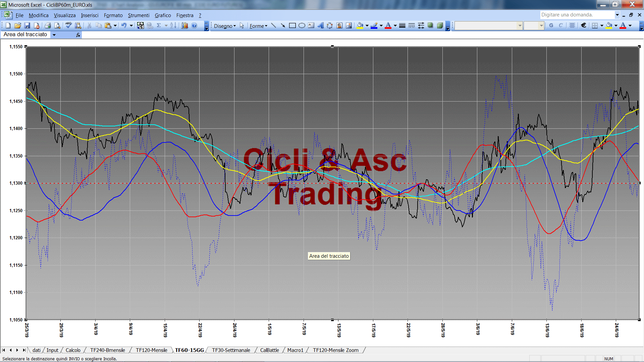This screenshot has height=362, width=644.
Task: Go to first sheet navigation arrow
Action: [x=4, y=350]
